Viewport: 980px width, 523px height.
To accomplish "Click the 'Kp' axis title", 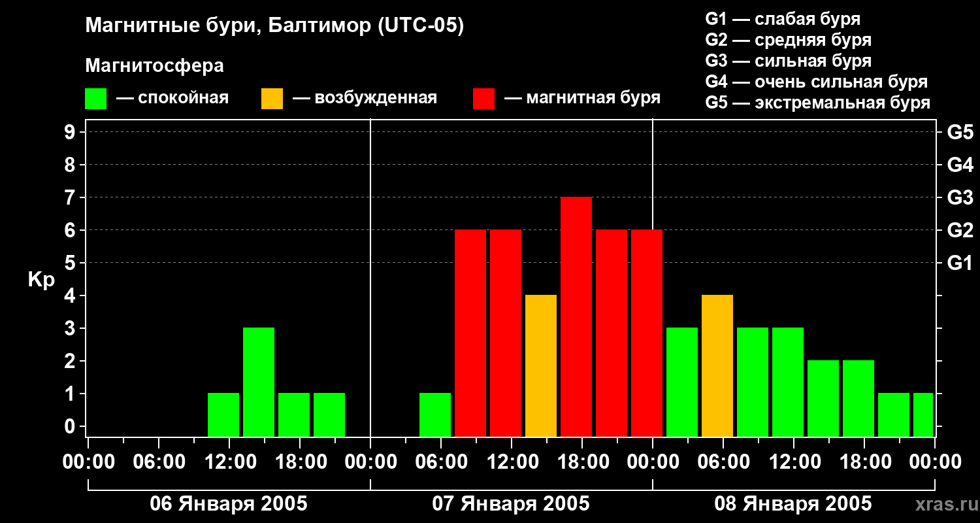I will click(x=42, y=279).
